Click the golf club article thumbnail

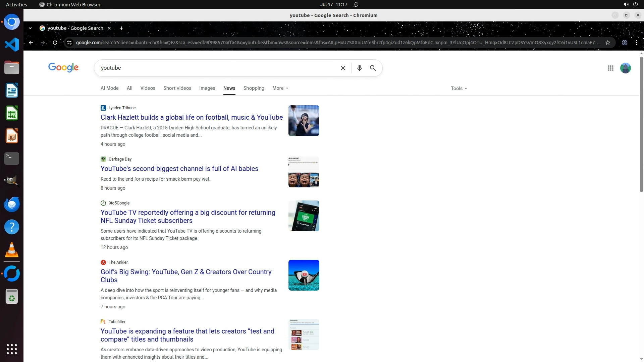[304, 275]
